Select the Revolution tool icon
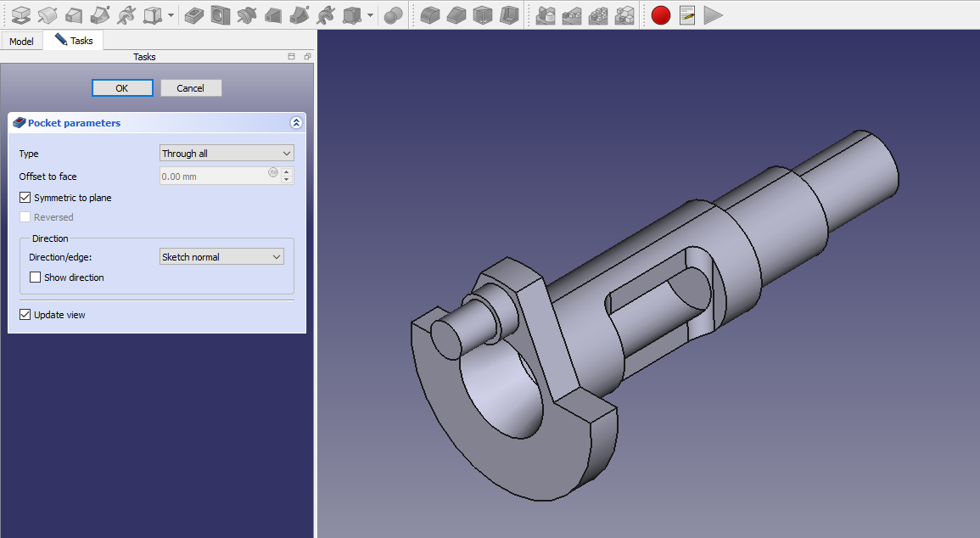This screenshot has width=980, height=538. click(48, 14)
